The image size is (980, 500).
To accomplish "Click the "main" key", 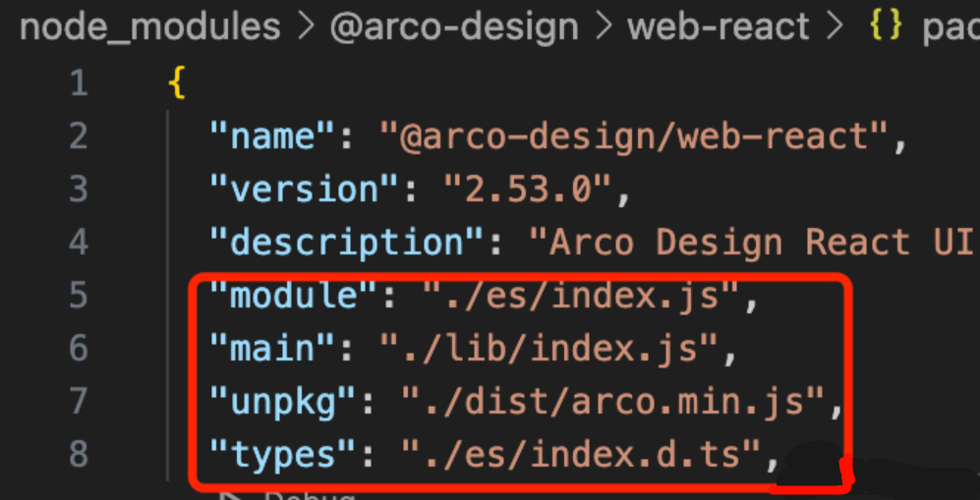I will [273, 349].
